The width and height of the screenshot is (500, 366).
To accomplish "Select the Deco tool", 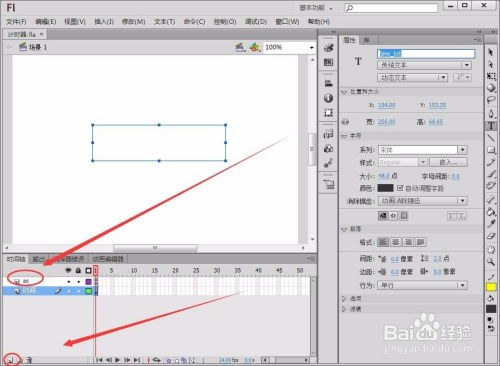I will [491, 185].
